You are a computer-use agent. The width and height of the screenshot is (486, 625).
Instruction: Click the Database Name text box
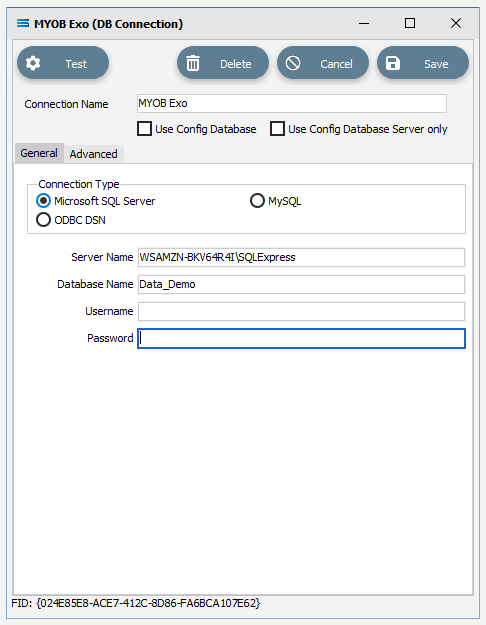[x=301, y=284]
